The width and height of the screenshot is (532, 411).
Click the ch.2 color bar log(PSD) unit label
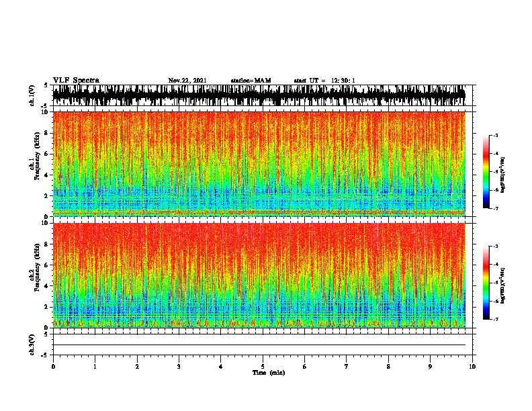coord(503,285)
